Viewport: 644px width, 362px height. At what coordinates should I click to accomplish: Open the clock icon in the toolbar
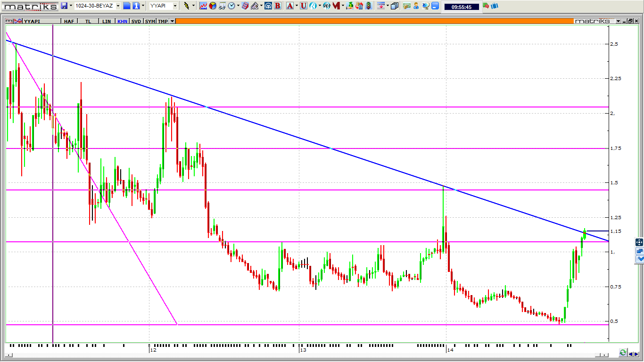(231, 6)
